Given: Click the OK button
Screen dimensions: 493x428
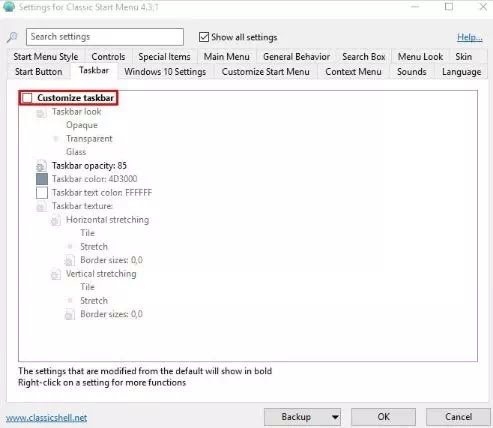Looking at the screenshot, I should click(x=383, y=417).
